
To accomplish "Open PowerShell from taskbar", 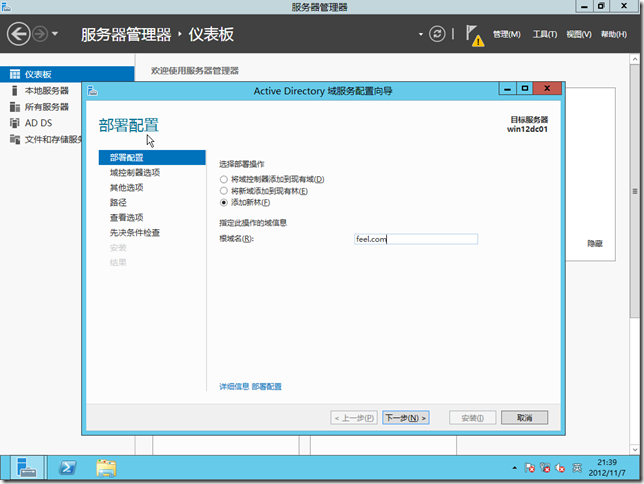I will pyautogui.click(x=67, y=468).
